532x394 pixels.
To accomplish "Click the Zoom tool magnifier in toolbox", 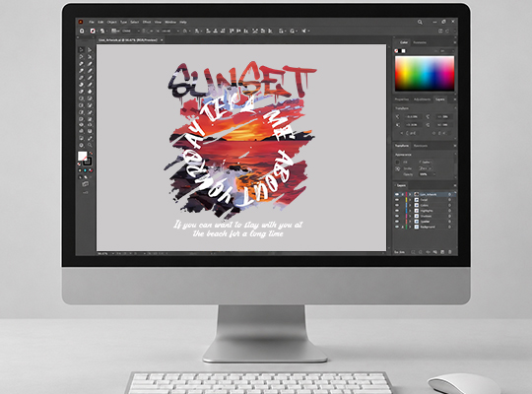I will click(x=90, y=145).
